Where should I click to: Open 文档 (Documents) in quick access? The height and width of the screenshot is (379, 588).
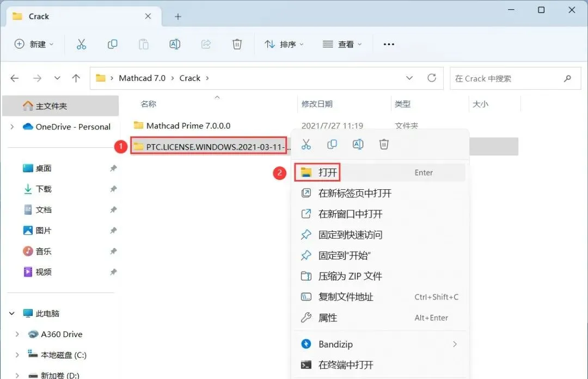coord(37,210)
